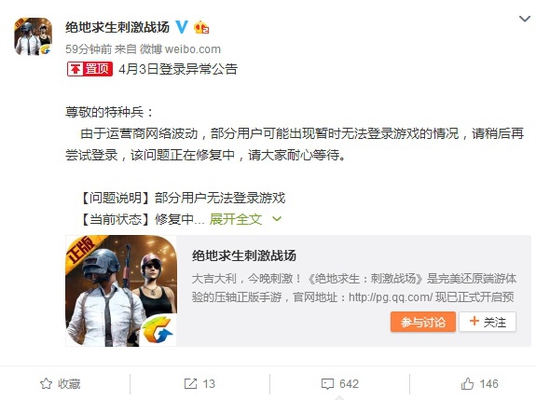The height and width of the screenshot is (400, 536).
Task: Open the 微博 weibo.com source link
Action: (180, 49)
